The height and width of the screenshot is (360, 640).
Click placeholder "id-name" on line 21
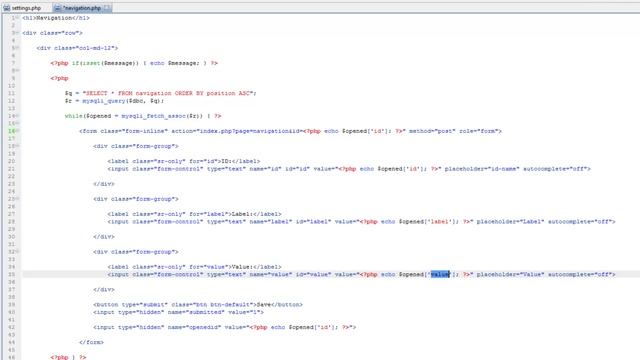(x=482, y=169)
